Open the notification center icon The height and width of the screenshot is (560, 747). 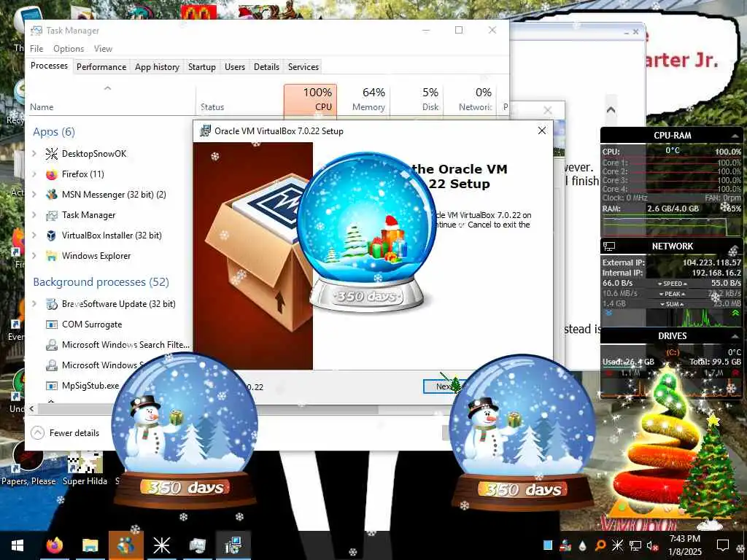[723, 545]
